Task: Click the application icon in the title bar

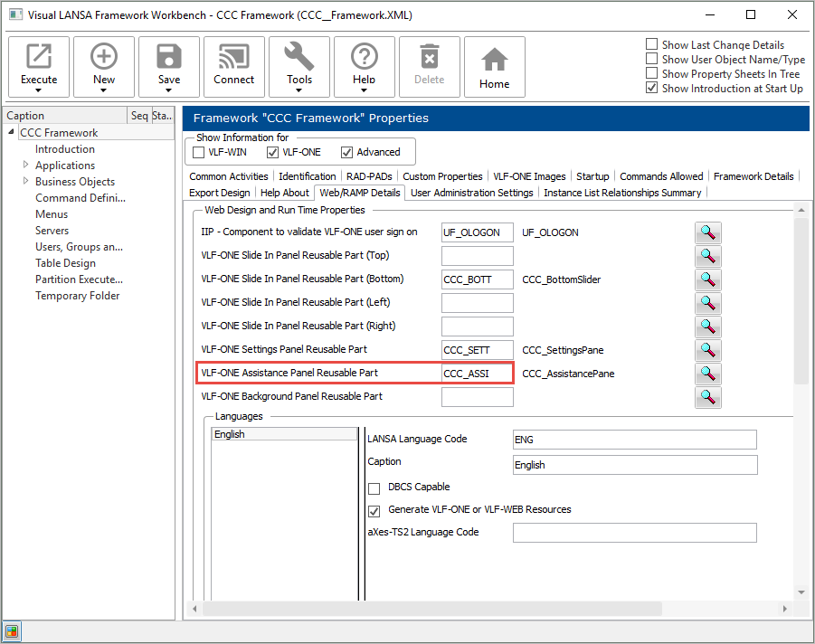Action: click(x=15, y=14)
